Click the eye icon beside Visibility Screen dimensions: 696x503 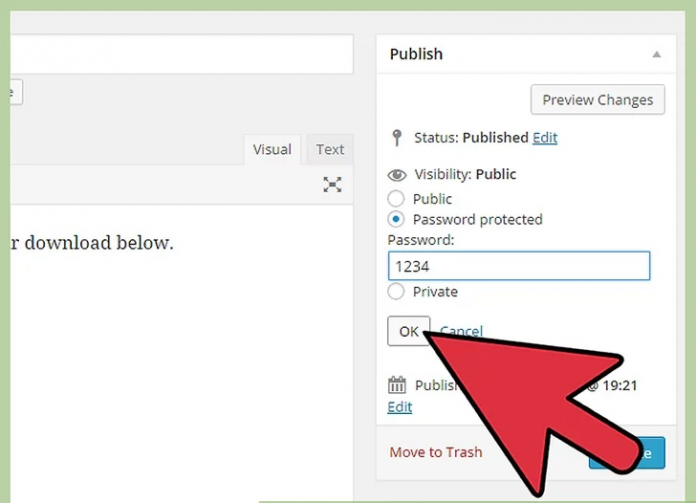tap(397, 175)
